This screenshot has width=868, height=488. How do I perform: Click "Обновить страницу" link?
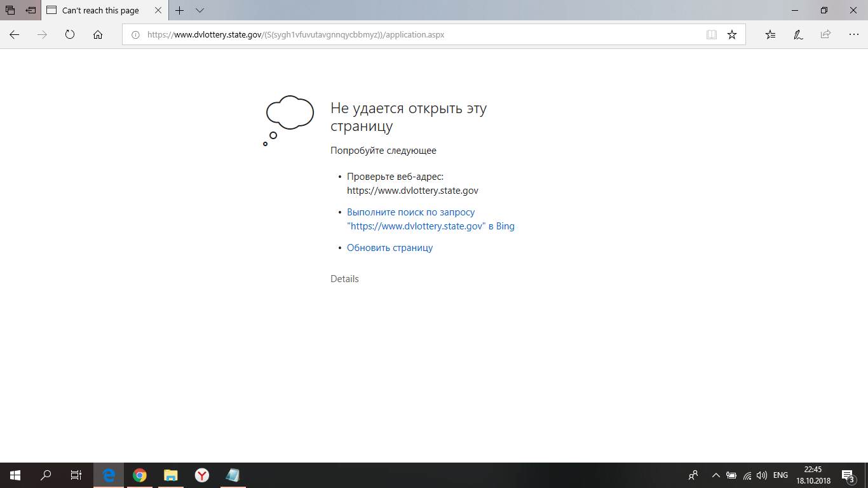point(390,248)
